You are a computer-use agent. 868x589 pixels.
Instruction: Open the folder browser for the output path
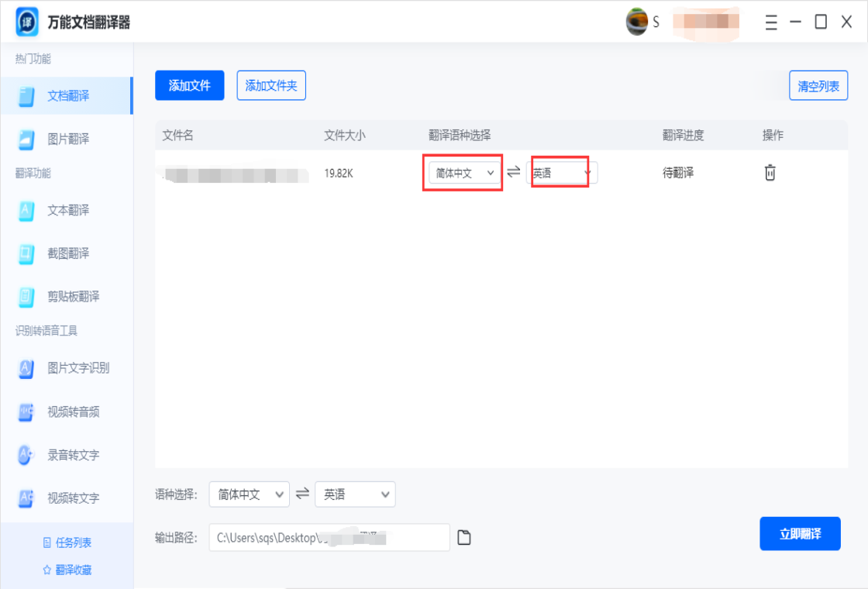point(464,536)
